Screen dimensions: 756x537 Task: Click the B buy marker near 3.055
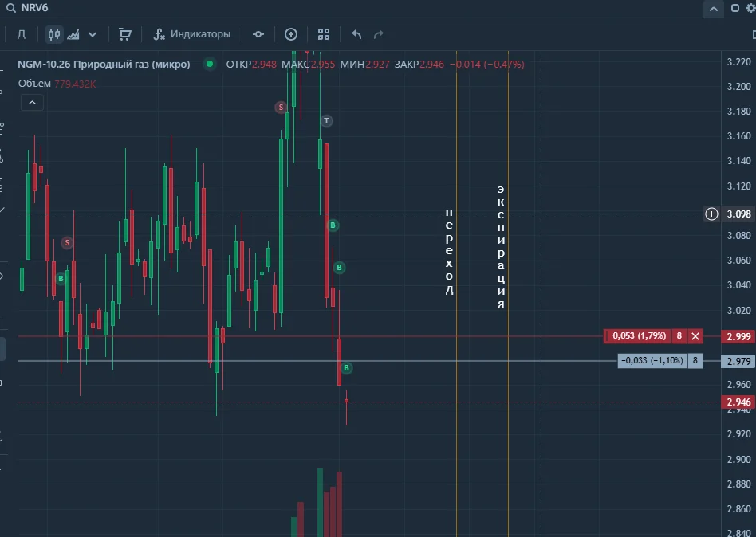(340, 267)
